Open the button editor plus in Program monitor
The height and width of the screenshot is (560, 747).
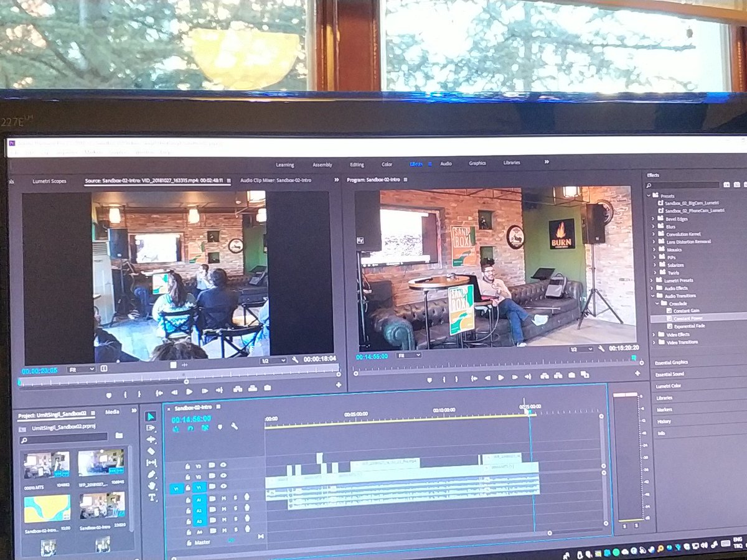point(637,373)
